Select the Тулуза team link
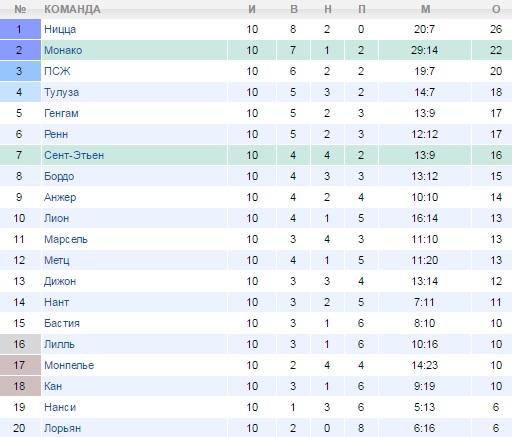The image size is (512, 437). click(x=61, y=92)
